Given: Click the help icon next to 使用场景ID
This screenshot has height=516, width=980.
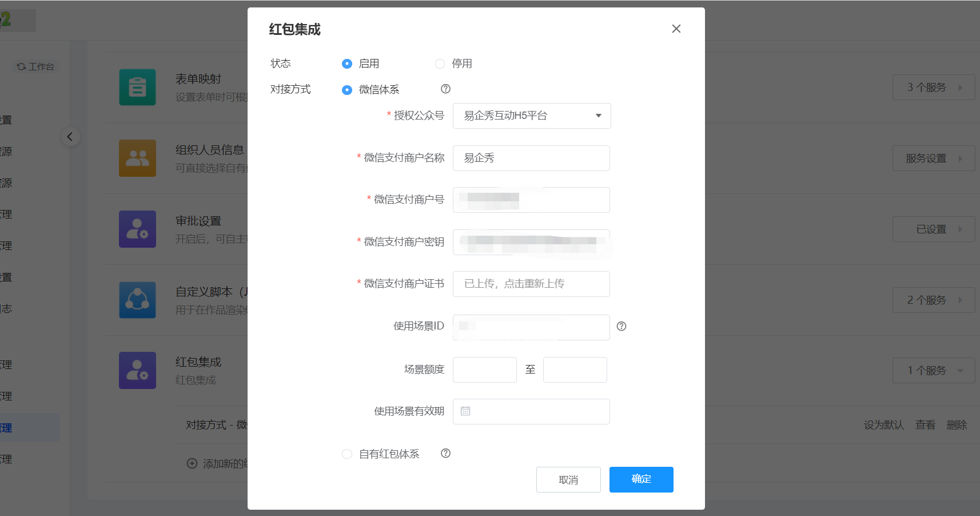Looking at the screenshot, I should coord(622,326).
